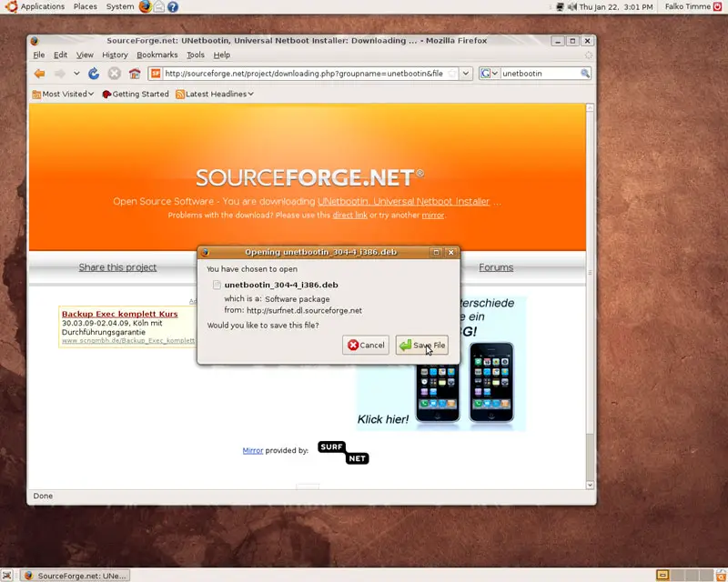Click inside the address bar URL field
The height and width of the screenshot is (582, 728).
[x=304, y=74]
